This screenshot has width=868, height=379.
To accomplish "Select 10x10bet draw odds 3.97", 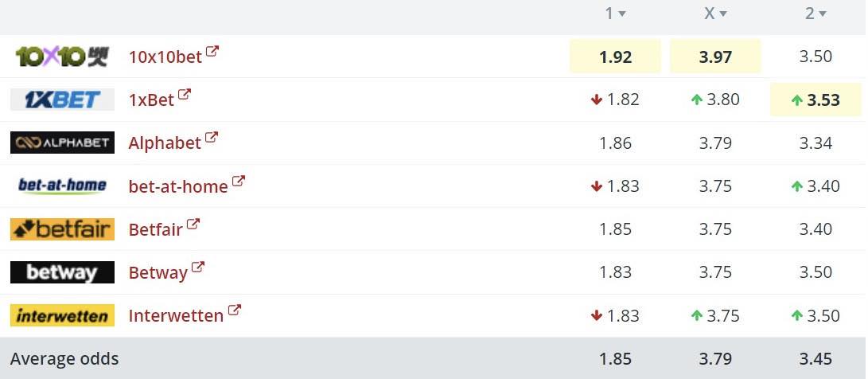I will [x=715, y=57].
